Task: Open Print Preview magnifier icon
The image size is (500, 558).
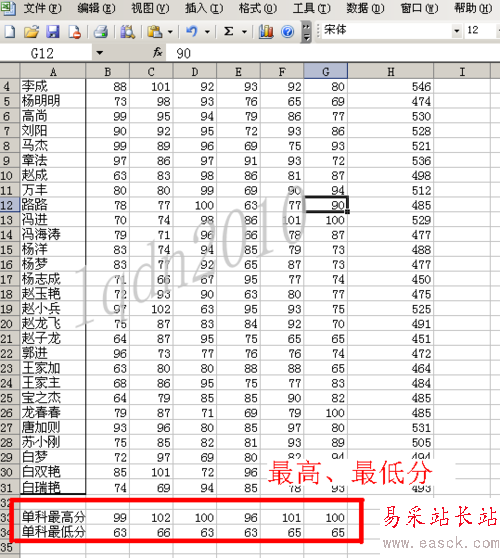Action: (127, 32)
